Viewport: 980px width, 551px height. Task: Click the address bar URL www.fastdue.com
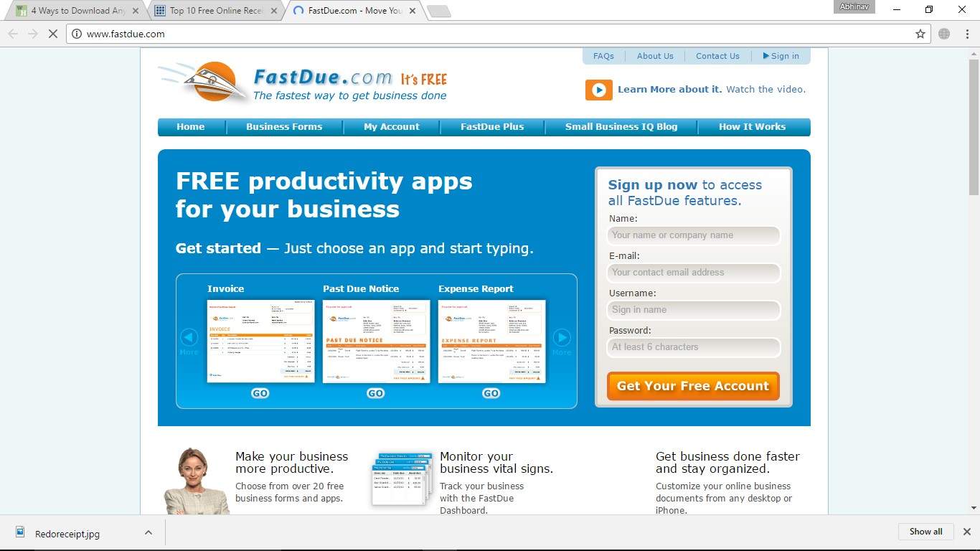[x=126, y=34]
